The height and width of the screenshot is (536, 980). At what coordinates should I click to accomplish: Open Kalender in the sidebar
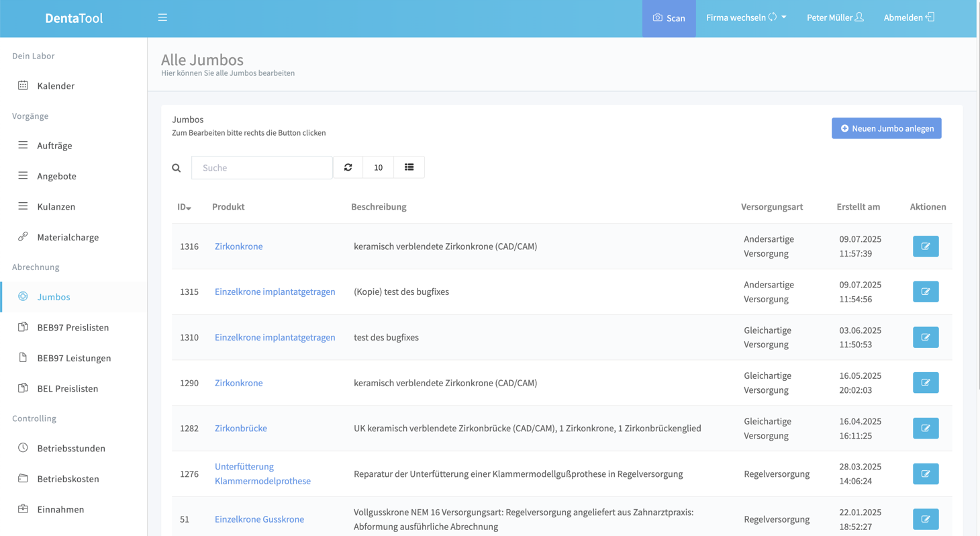tap(56, 86)
